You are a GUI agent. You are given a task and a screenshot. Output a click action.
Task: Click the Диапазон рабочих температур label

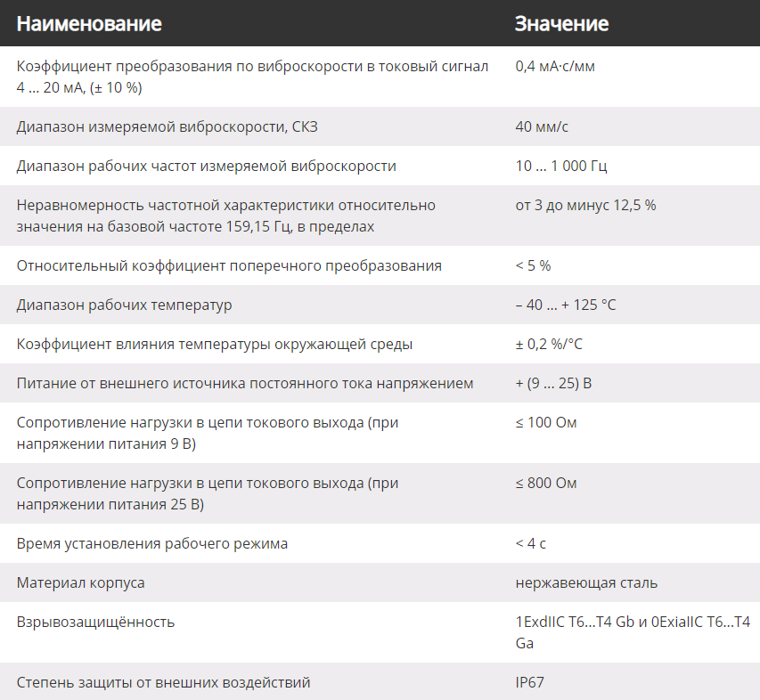124,305
